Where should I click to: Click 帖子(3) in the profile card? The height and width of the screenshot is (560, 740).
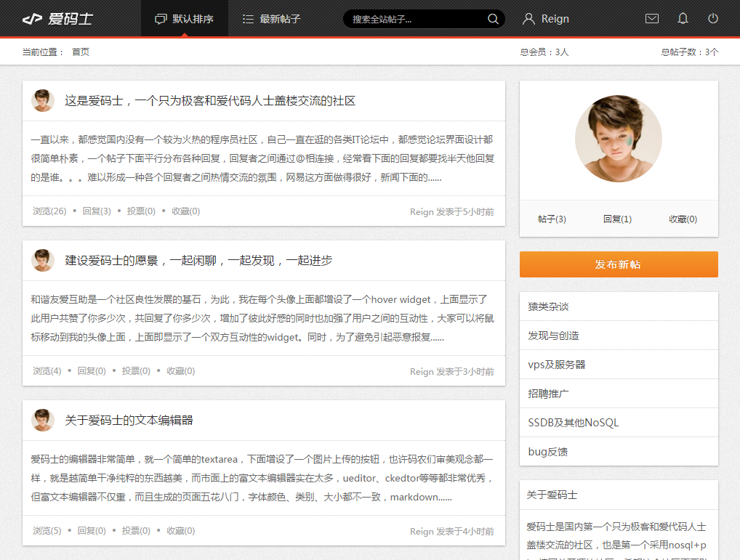click(x=552, y=219)
